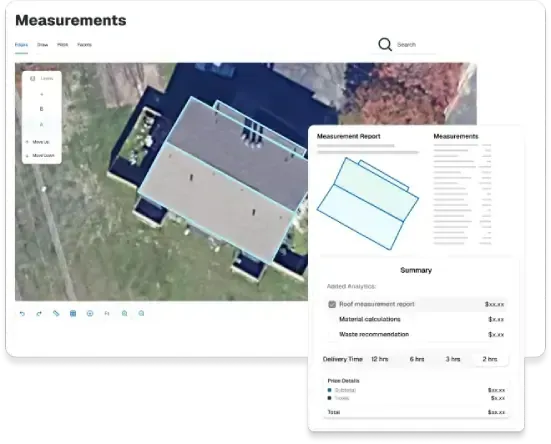
Task: Click the Ft units toggle
Action: click(x=107, y=313)
